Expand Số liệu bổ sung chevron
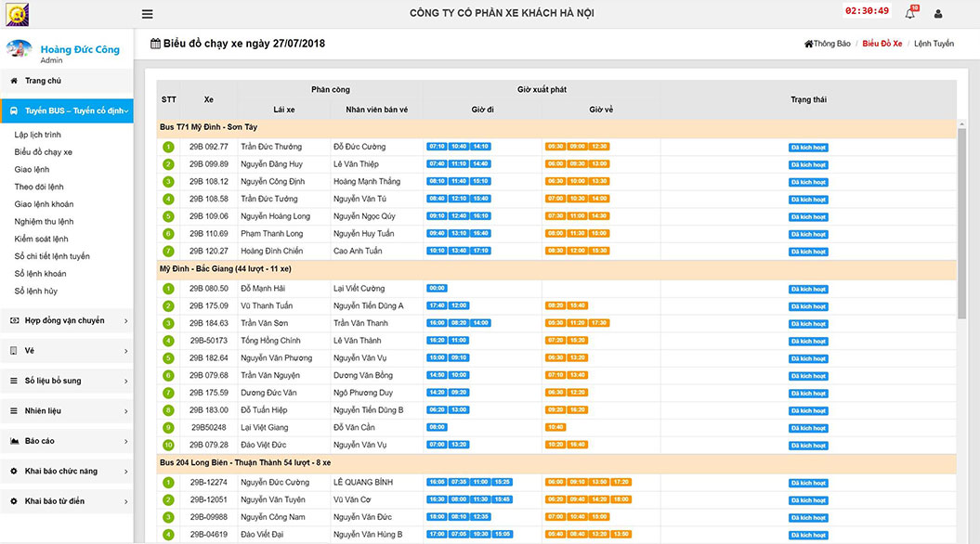The image size is (980, 544). pos(126,381)
